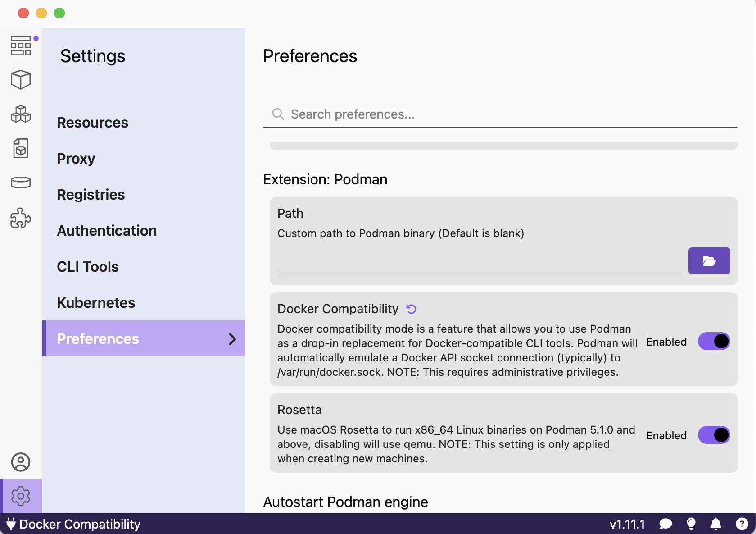This screenshot has width=756, height=534.
Task: Click the Enabled label beside Rosetta
Action: pyautogui.click(x=666, y=436)
